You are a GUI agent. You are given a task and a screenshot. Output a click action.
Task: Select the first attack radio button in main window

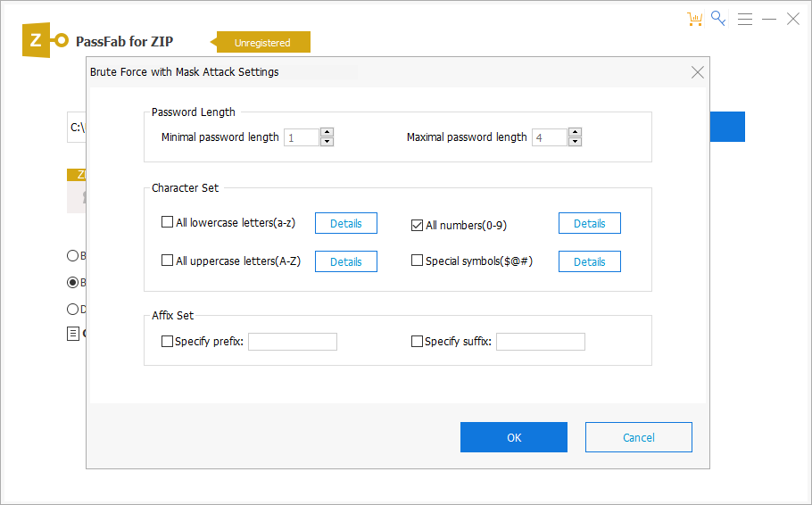coord(72,255)
